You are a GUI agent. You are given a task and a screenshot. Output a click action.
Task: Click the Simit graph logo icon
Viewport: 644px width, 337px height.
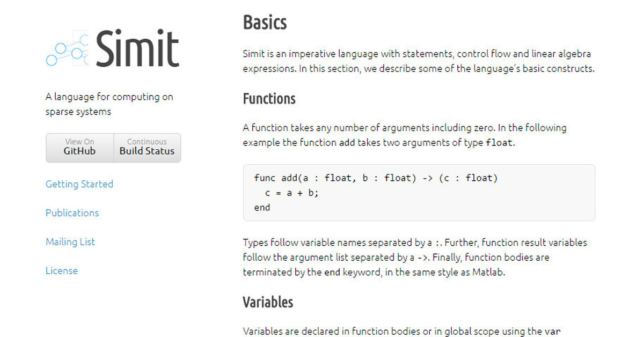(x=67, y=49)
